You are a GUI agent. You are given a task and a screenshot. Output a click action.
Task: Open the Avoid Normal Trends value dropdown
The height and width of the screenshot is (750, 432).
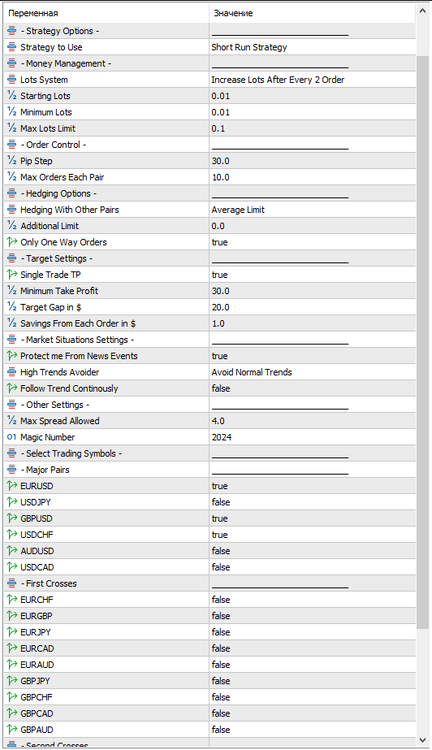(312, 373)
